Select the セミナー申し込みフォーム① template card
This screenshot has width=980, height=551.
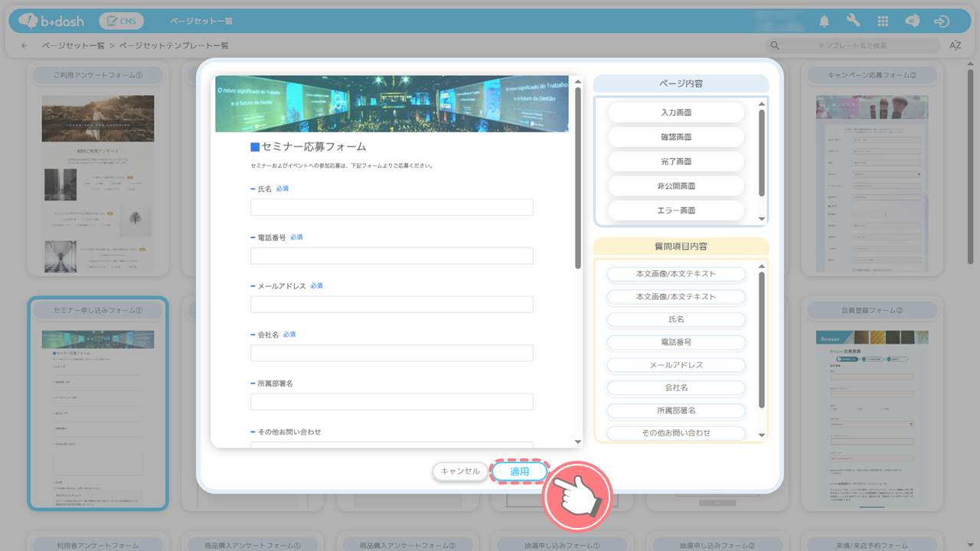point(98,403)
